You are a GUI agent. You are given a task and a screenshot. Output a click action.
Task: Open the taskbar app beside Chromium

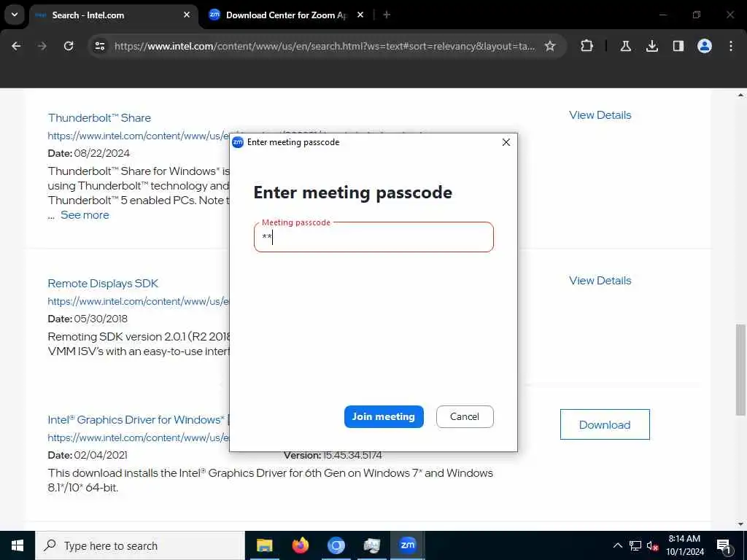[371, 545]
